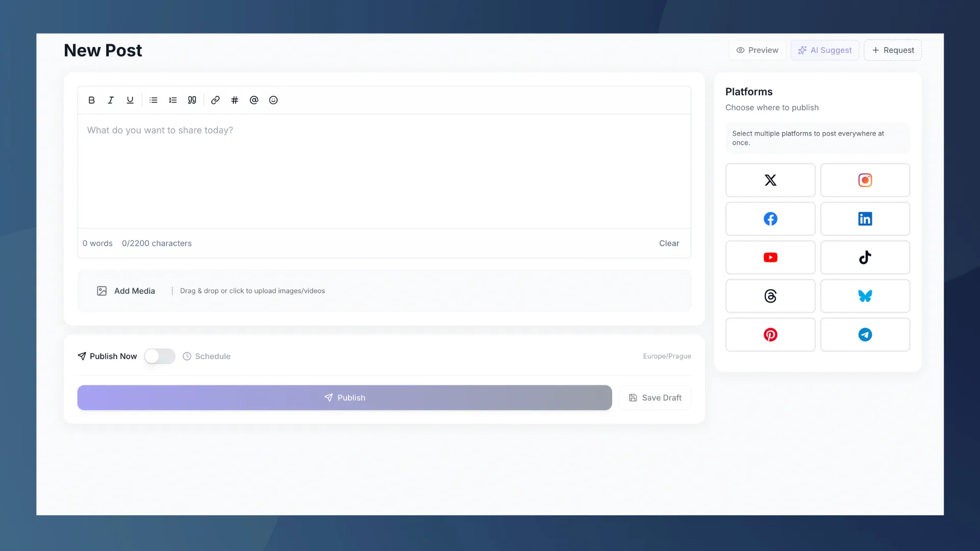Select the Telegram platform
This screenshot has width=980, height=551.
tap(865, 335)
